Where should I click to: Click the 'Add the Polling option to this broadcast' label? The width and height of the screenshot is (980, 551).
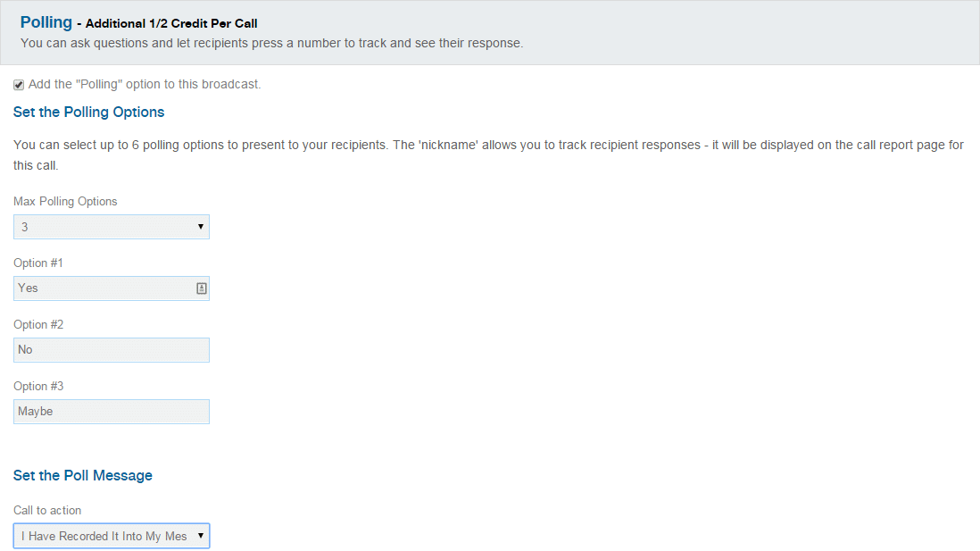click(x=145, y=85)
